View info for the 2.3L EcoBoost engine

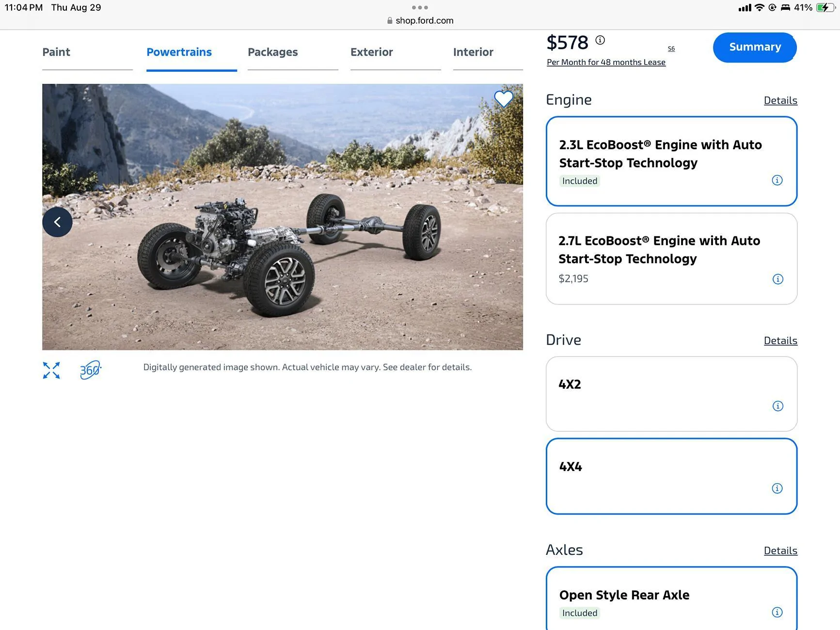[777, 180]
